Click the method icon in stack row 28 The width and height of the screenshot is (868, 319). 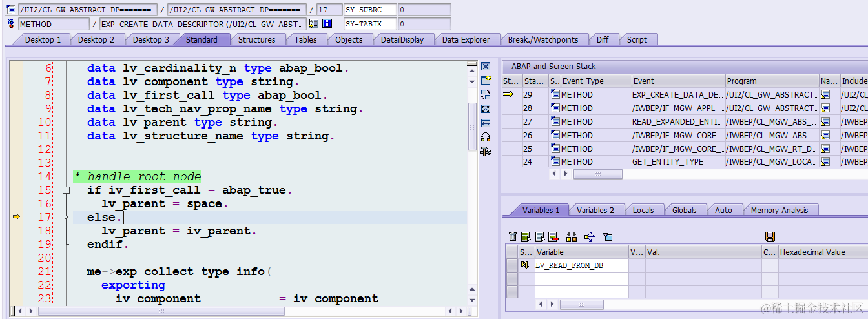coord(555,108)
